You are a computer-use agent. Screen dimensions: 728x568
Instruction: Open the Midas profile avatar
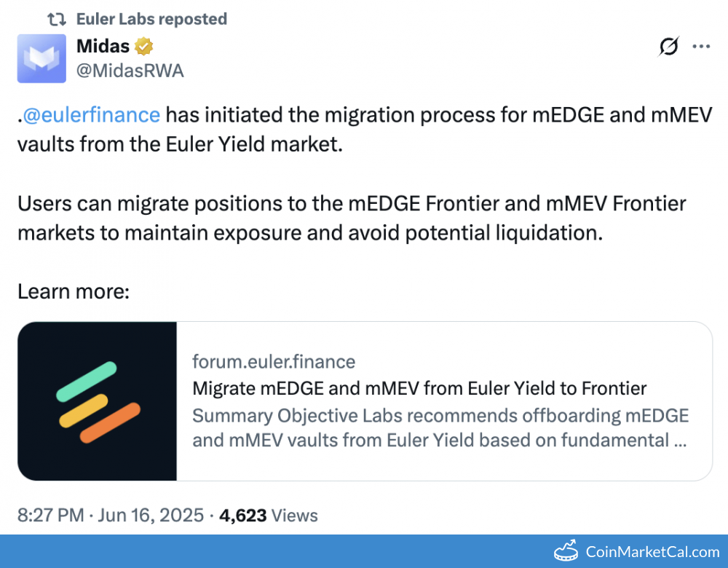coord(42,58)
